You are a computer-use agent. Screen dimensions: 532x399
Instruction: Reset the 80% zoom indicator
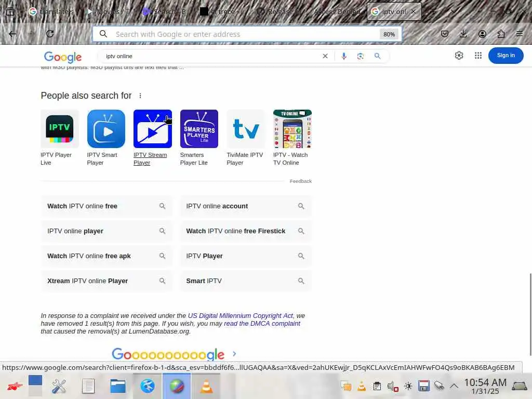(389, 34)
